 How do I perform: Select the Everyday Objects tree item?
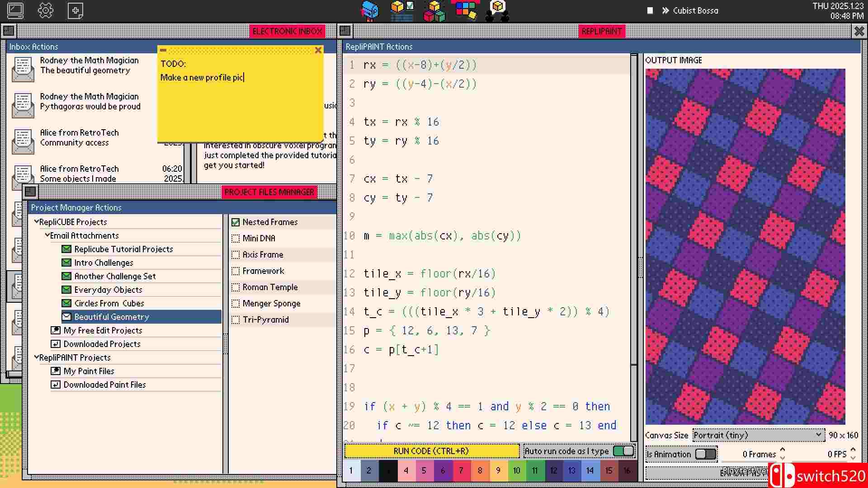[108, 290]
